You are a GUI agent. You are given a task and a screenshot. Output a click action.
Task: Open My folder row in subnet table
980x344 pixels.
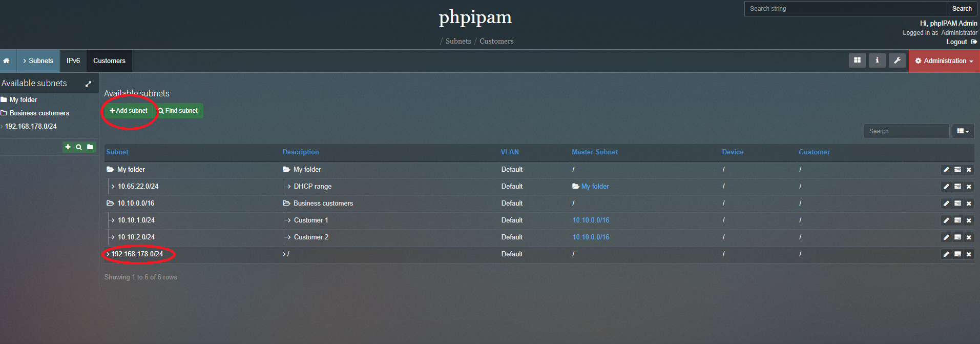(131, 170)
